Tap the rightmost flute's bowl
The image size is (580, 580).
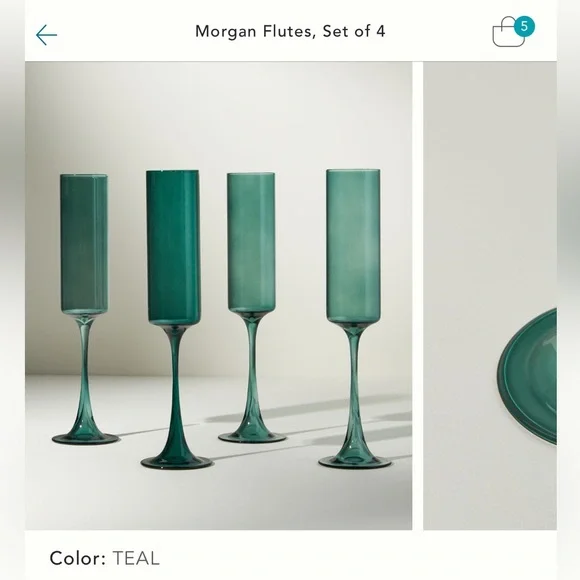click(353, 246)
